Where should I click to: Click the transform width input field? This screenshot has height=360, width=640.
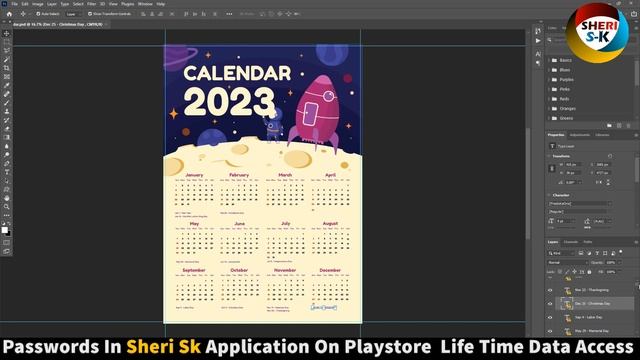(x=573, y=164)
